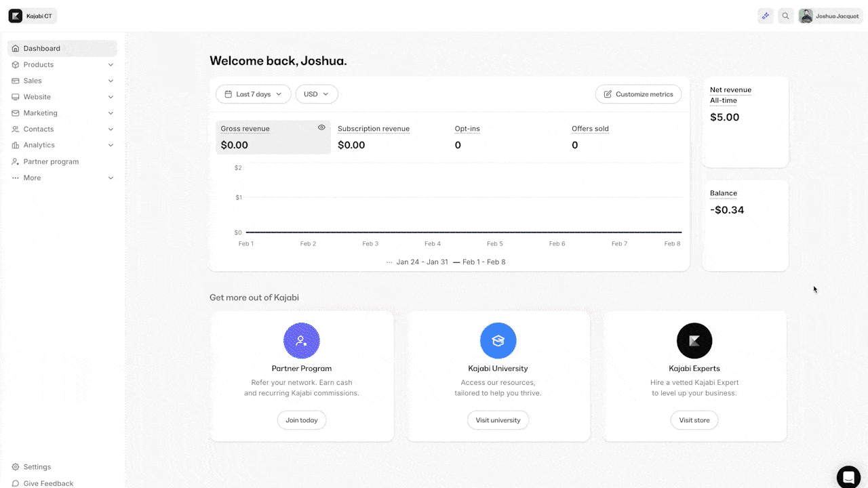Expand the More menu chevron
Image resolution: width=868 pixels, height=488 pixels.
coord(111,178)
